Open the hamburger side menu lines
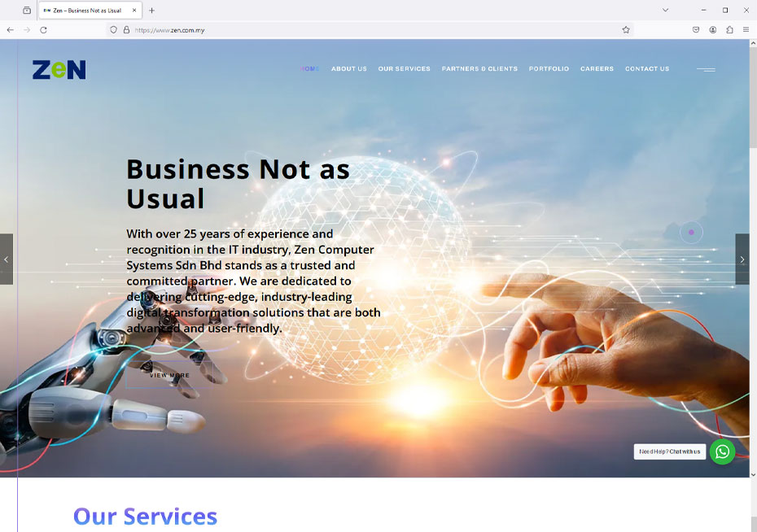 (x=706, y=69)
